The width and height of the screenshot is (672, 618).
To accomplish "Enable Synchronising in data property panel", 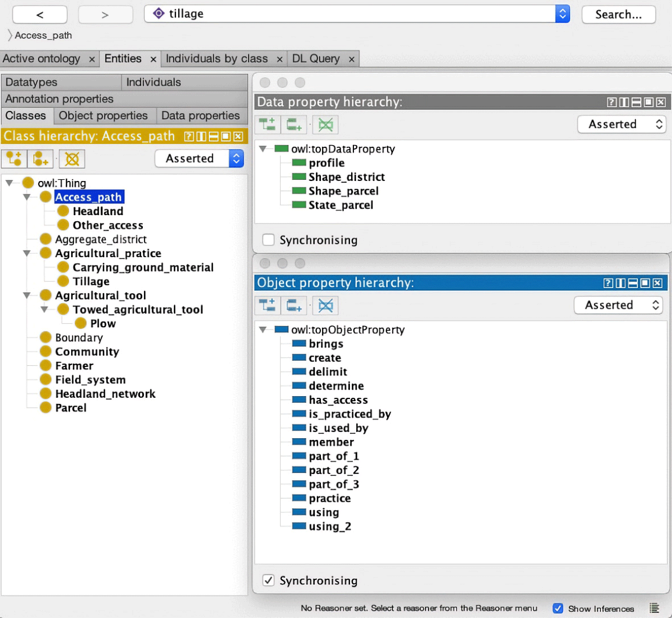I will [269, 240].
